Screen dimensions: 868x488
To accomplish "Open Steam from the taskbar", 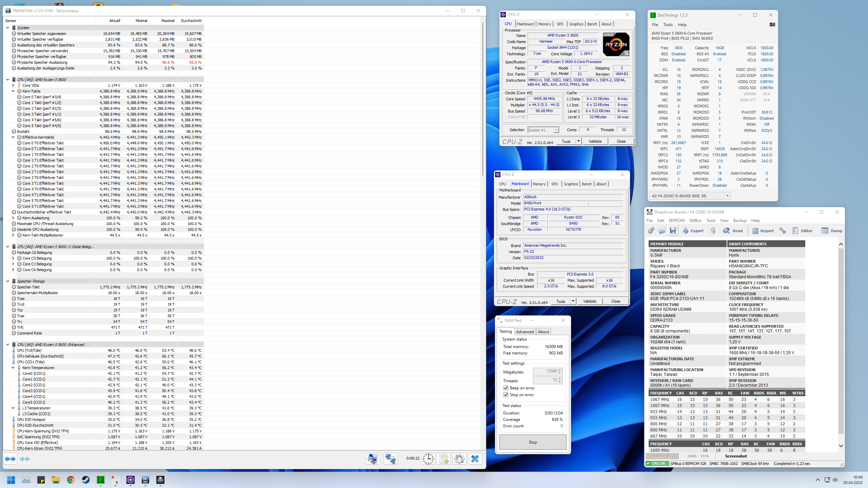I will (x=85, y=480).
